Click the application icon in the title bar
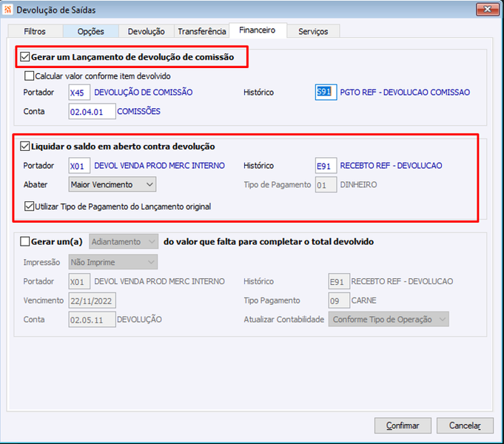504x444 pixels. pos(7,10)
